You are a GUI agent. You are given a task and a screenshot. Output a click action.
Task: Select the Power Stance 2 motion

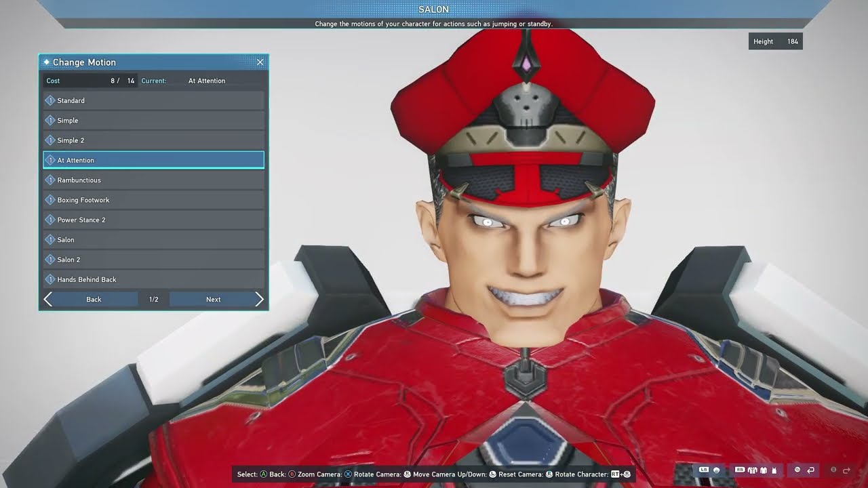[x=154, y=220]
